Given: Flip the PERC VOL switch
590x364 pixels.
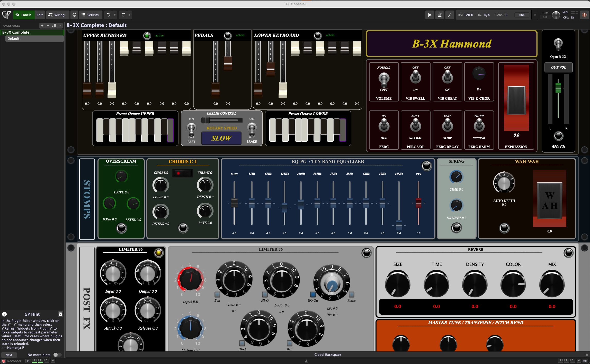Looking at the screenshot, I should pos(415,125).
